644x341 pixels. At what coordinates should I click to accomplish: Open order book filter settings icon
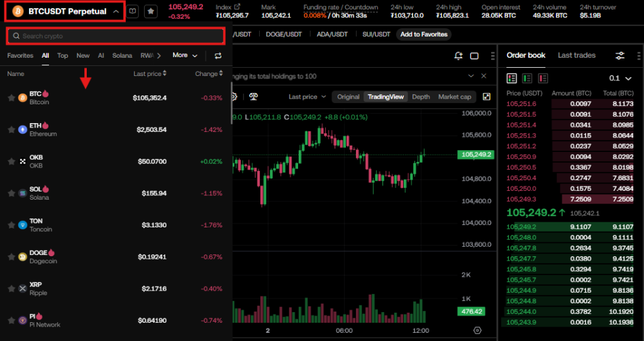tap(619, 56)
